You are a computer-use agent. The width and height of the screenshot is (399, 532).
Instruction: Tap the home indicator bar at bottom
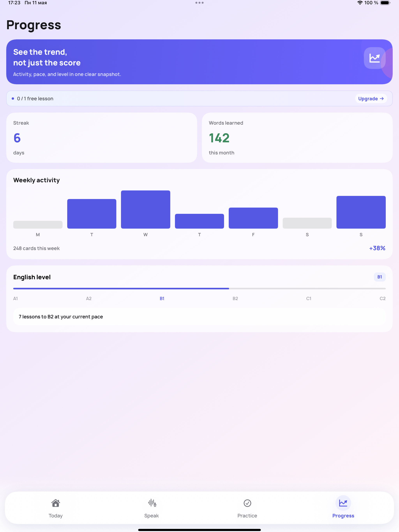coord(199,530)
